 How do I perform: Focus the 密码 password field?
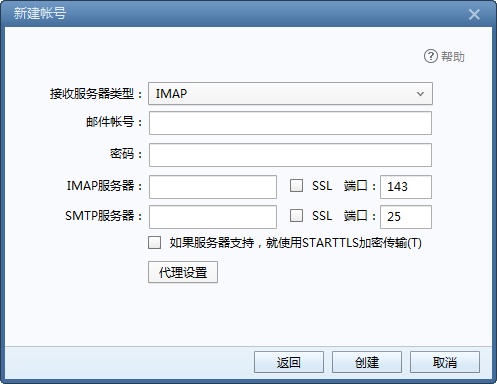click(290, 155)
